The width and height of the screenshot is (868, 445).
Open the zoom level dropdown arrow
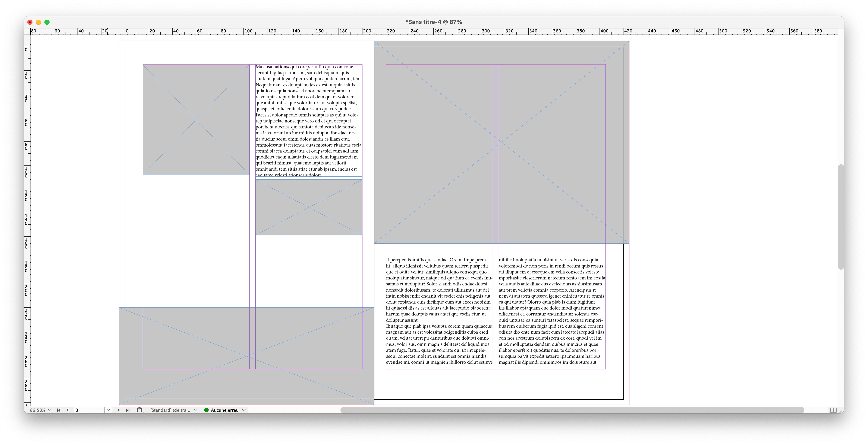[x=50, y=410]
